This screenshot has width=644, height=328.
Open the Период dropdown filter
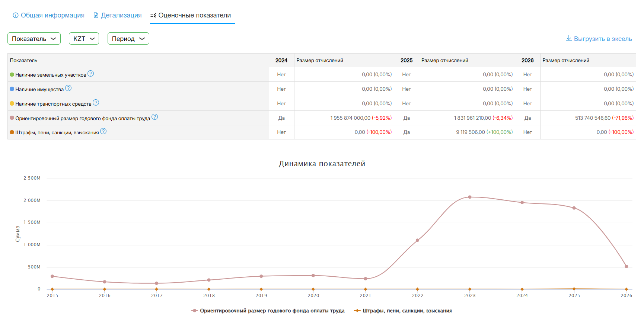click(x=128, y=39)
